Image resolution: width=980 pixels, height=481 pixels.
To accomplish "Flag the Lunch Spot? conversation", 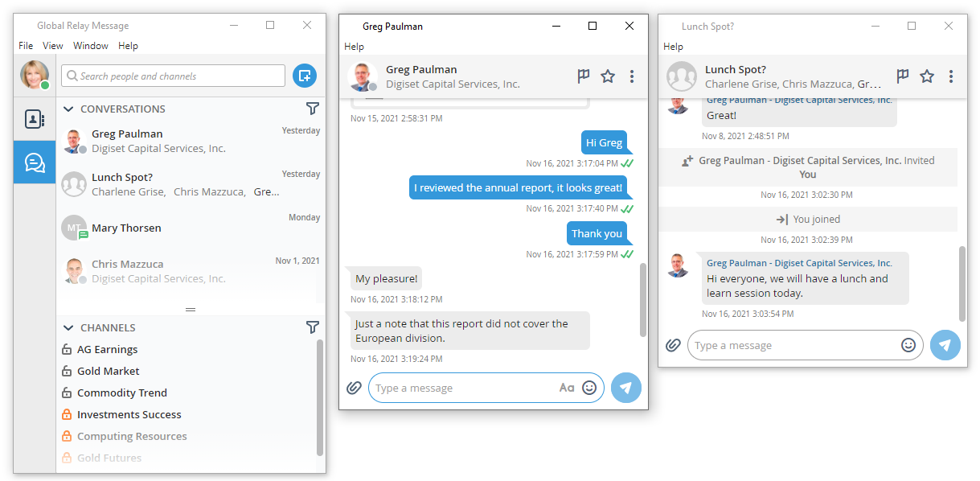I will (x=902, y=76).
